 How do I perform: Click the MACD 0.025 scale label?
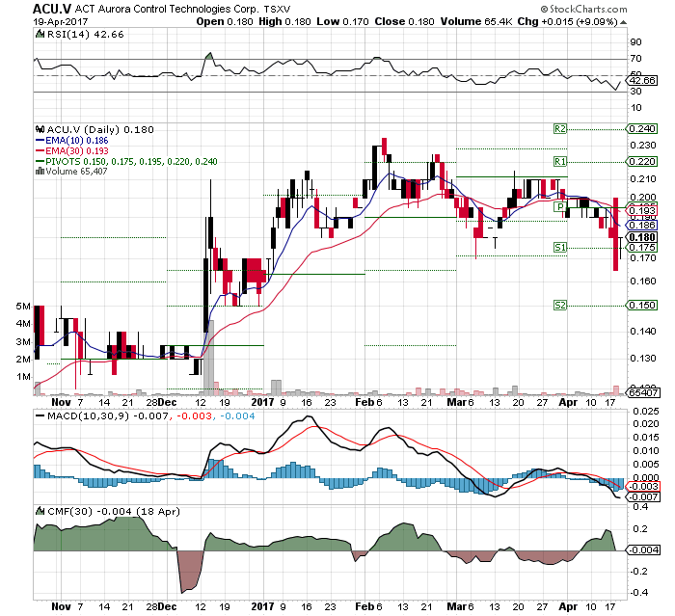(x=646, y=411)
